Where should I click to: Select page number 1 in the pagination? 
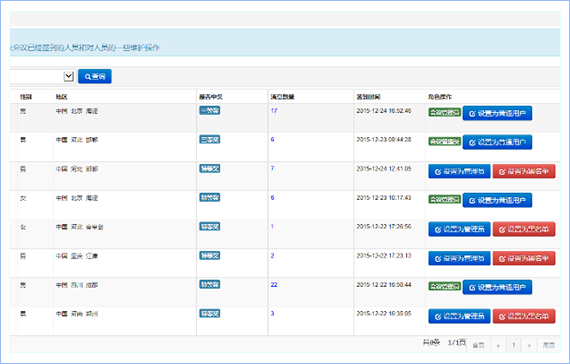point(514,345)
